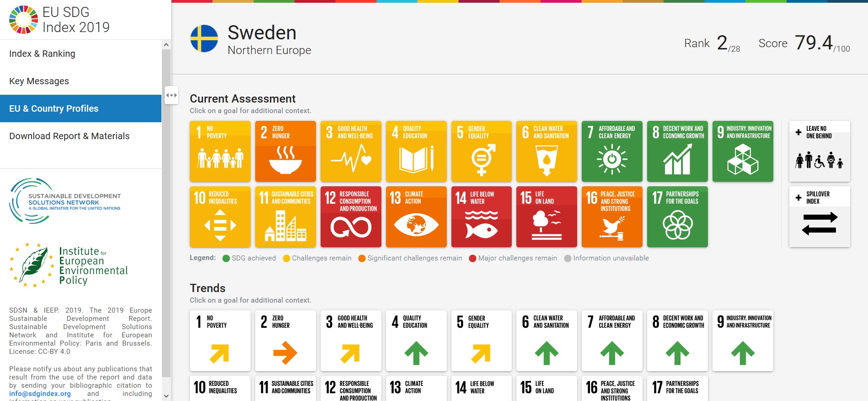Select Life Below Water assessment tile
The image size is (868, 401).
[x=482, y=217]
